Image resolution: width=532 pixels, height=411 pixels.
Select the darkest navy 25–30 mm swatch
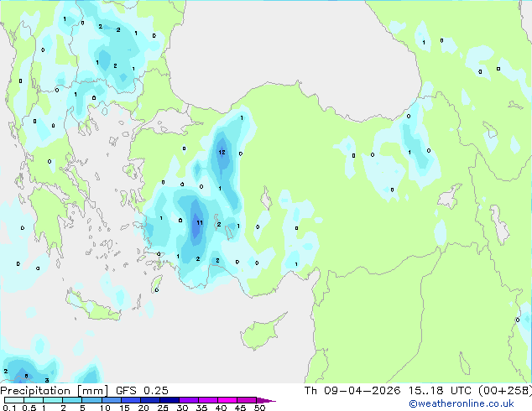pyautogui.click(x=170, y=400)
